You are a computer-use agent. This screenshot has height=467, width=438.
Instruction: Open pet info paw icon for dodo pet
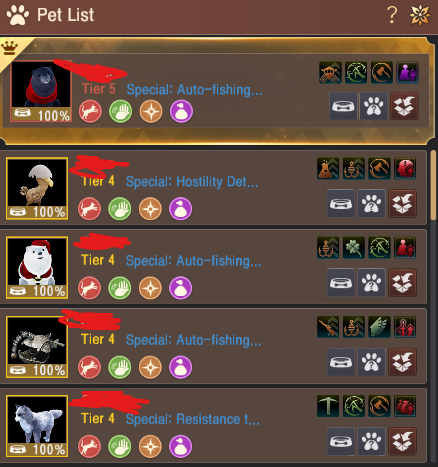click(x=371, y=203)
